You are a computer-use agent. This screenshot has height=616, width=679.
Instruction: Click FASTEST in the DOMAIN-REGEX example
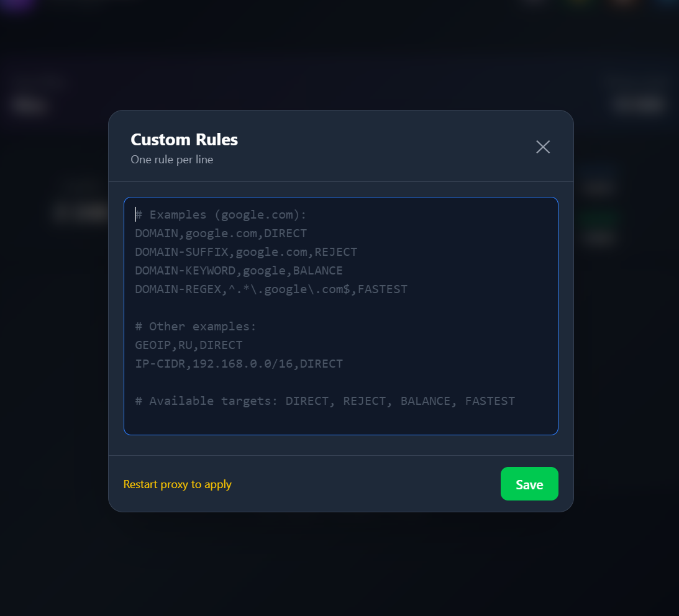click(382, 289)
